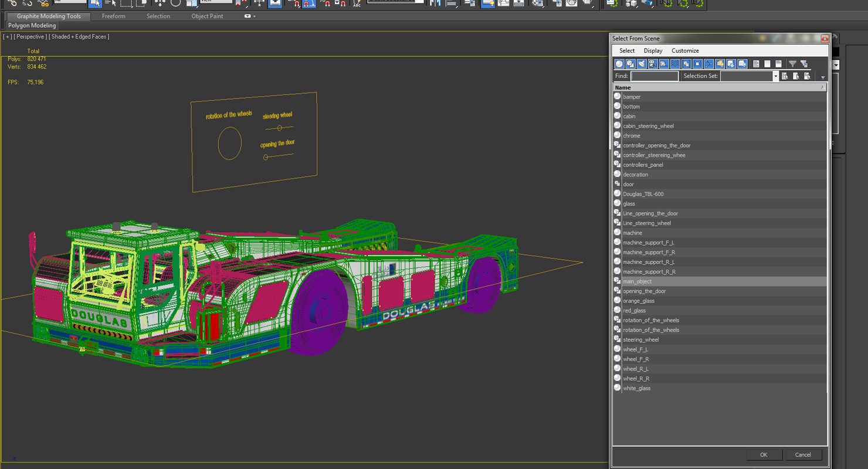Viewport: 868px width, 469px height.
Task: Open the Selection Set dropdown arrow
Action: coord(775,76)
